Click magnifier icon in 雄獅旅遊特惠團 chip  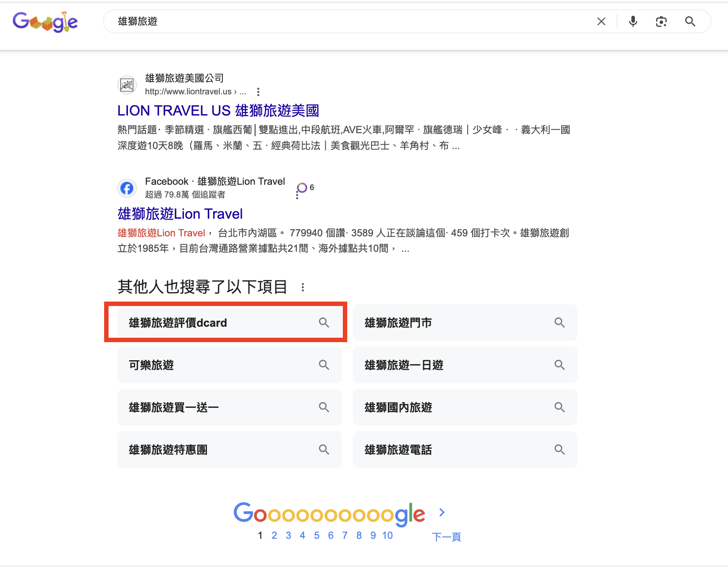tap(324, 450)
